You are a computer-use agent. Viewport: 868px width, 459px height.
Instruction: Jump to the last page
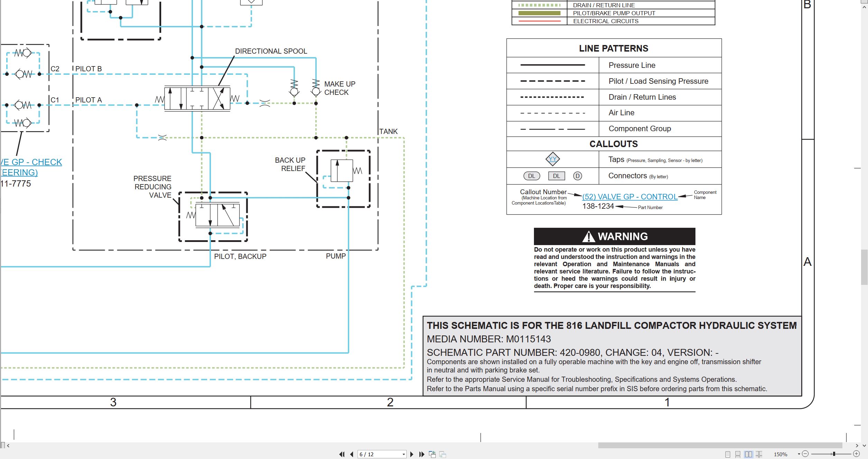tap(422, 454)
